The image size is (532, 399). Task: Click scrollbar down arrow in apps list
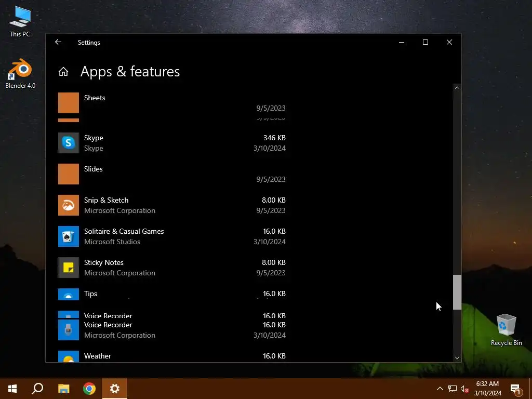tap(457, 358)
